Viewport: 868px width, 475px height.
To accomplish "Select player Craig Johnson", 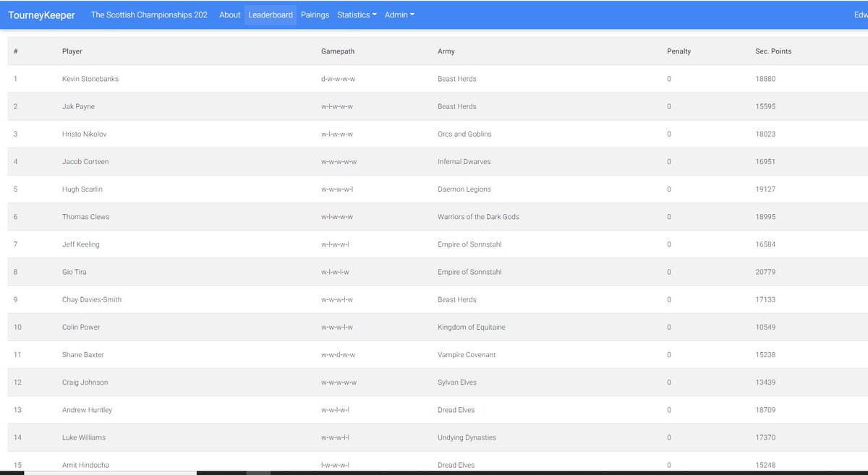I will [x=85, y=382].
